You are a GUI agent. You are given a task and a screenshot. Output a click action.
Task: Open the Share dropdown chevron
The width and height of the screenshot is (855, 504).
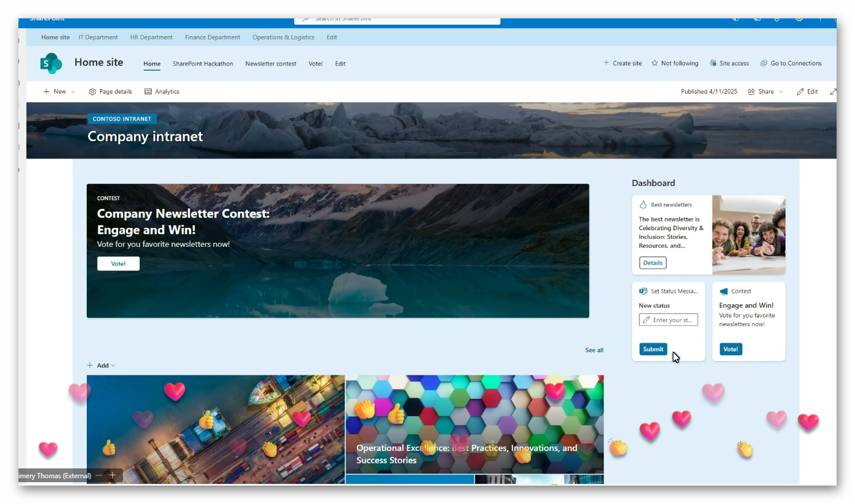(x=781, y=92)
